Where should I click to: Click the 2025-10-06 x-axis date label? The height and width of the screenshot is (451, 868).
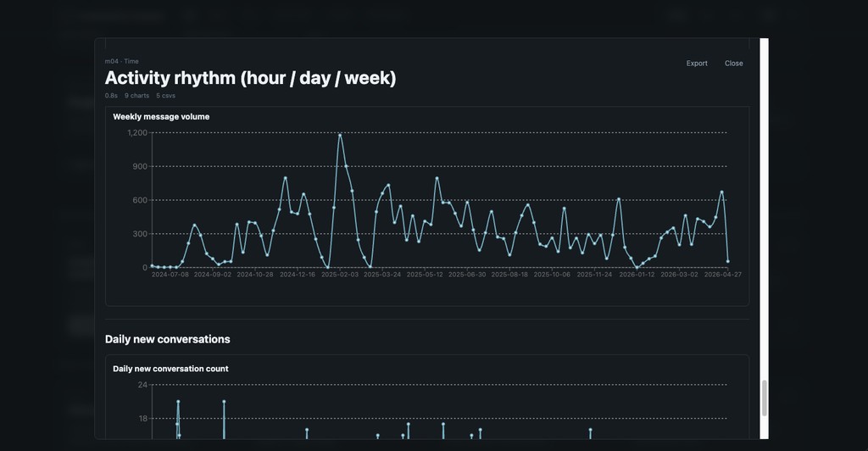(x=552, y=275)
